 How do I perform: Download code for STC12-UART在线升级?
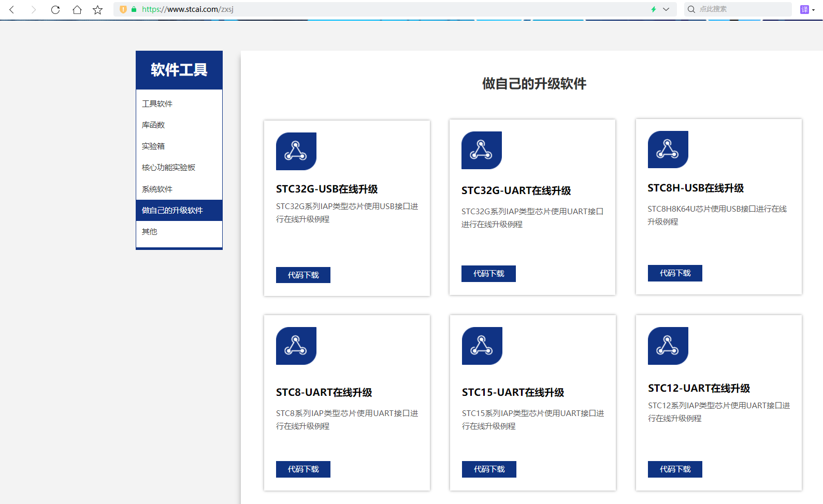675,469
